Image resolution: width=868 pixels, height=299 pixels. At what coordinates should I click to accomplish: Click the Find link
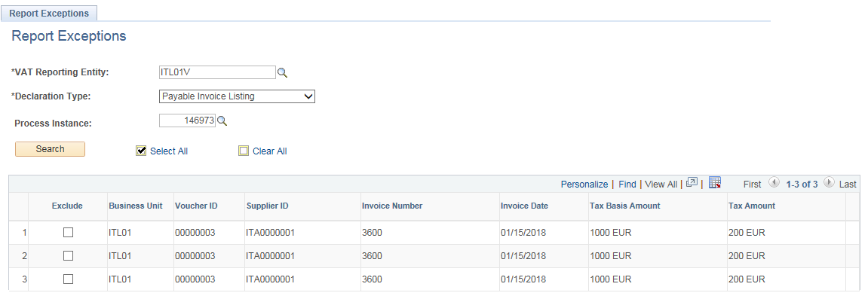pos(627,184)
